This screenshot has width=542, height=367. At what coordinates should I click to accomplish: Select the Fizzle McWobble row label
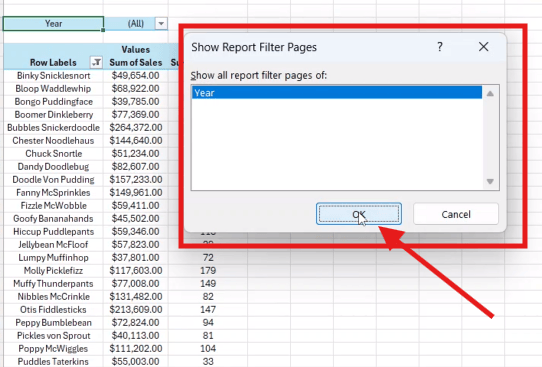coord(53,206)
